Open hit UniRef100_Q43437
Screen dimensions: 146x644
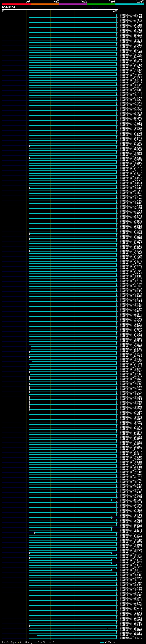pos(131,27)
